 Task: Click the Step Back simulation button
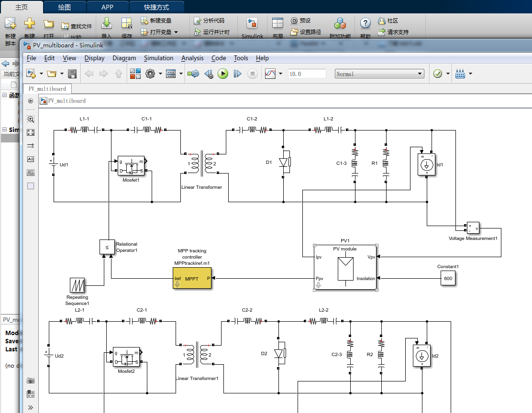(209, 74)
